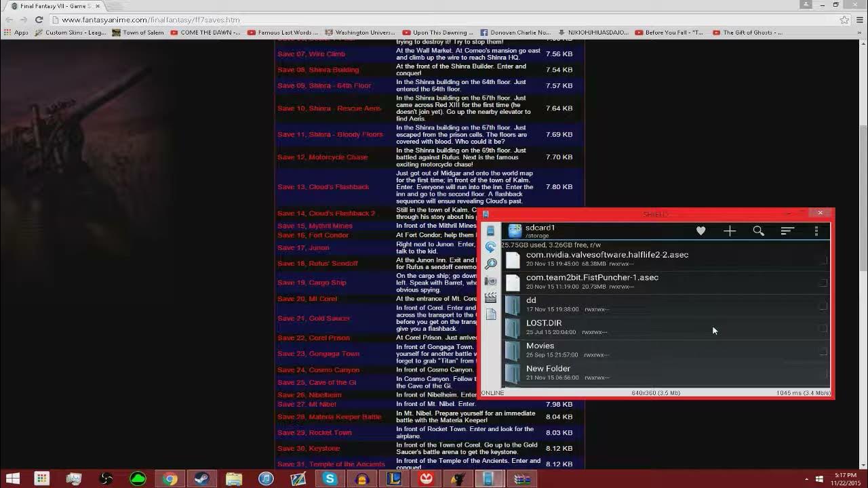This screenshot has width=868, height=488.
Task: Bookmark page with star icon
Action: pos(844,20)
